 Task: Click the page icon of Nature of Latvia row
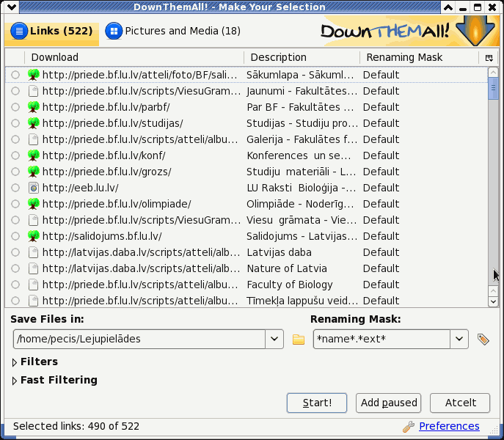pos(34,268)
